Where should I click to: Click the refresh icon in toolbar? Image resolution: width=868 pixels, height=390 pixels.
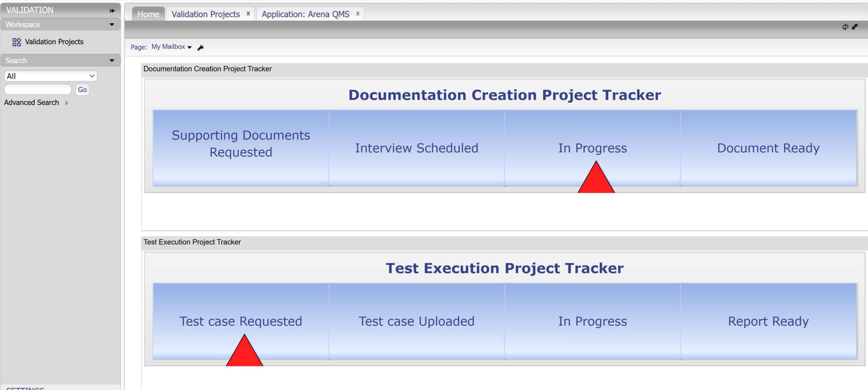[x=845, y=27]
